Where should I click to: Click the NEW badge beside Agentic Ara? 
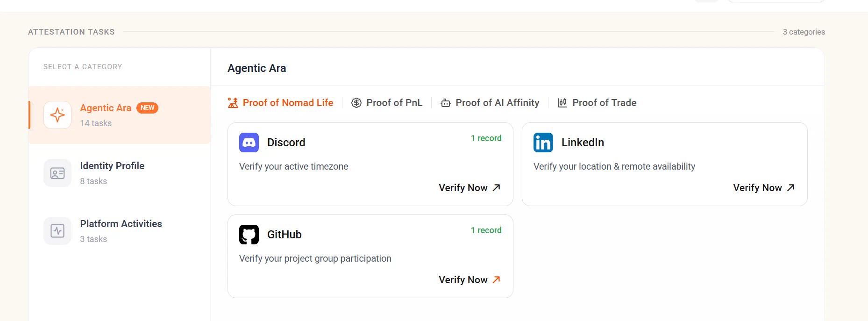(x=147, y=108)
